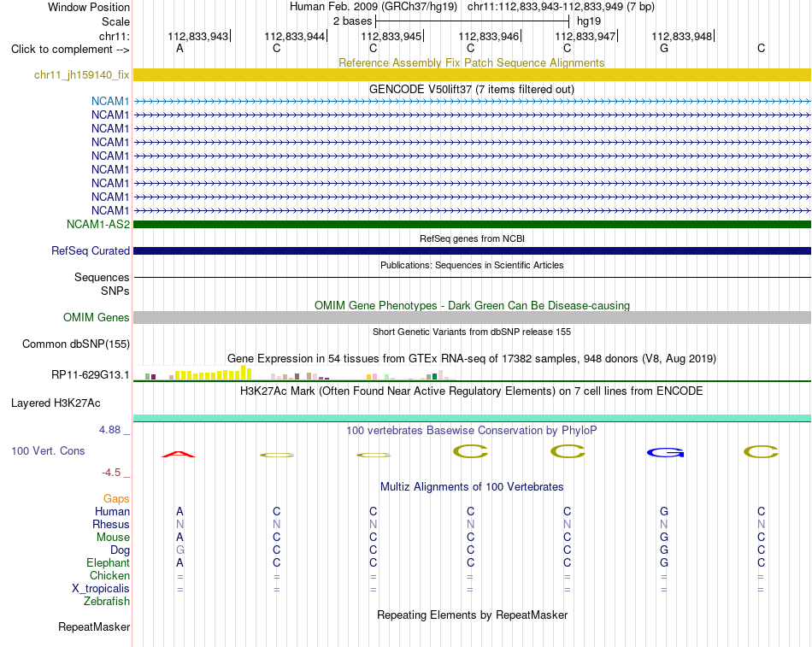Click position label 112,833,947
Screen dimensions: 812x647
coord(585,36)
